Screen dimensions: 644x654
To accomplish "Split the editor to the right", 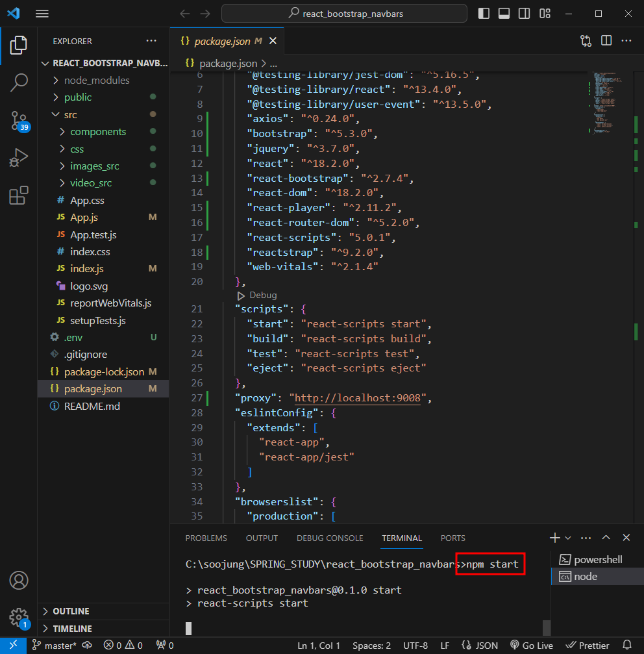I will coord(606,41).
